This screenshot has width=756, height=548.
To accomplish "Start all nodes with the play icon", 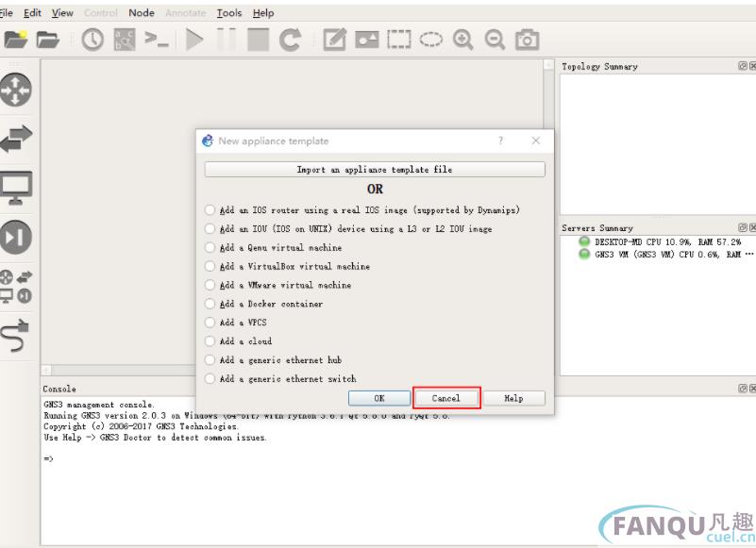I will (x=194, y=39).
